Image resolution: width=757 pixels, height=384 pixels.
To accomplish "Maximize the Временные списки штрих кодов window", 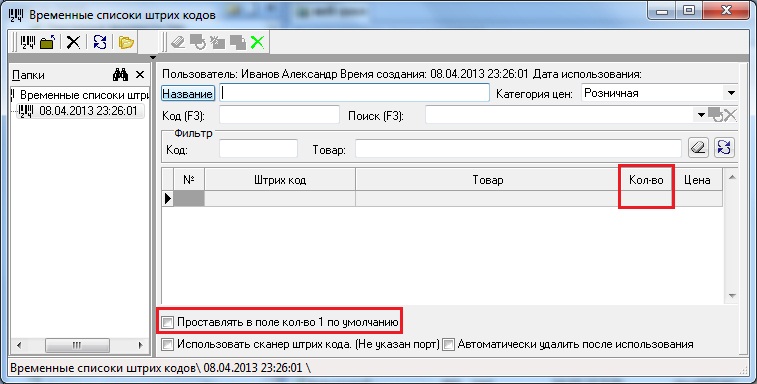I will (x=689, y=11).
